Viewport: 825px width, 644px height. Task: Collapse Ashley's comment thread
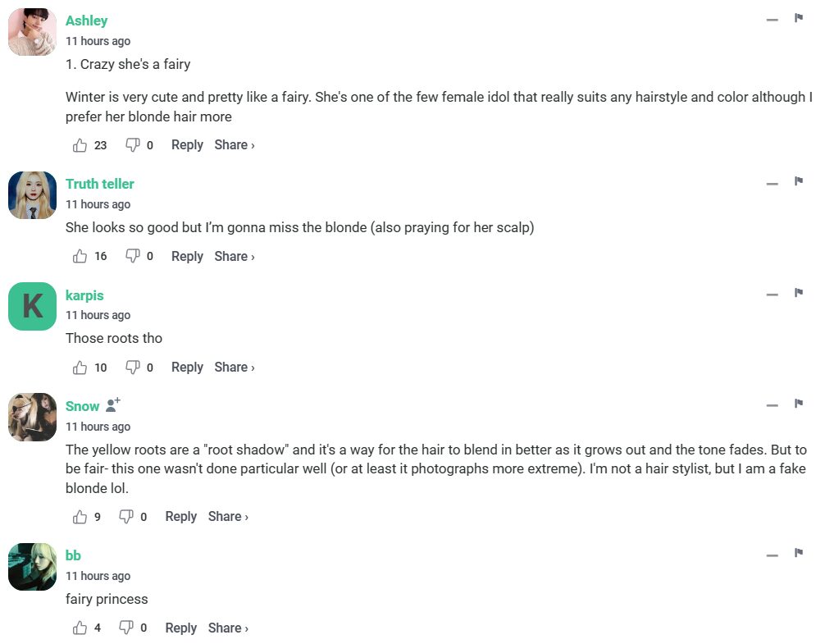pyautogui.click(x=772, y=20)
